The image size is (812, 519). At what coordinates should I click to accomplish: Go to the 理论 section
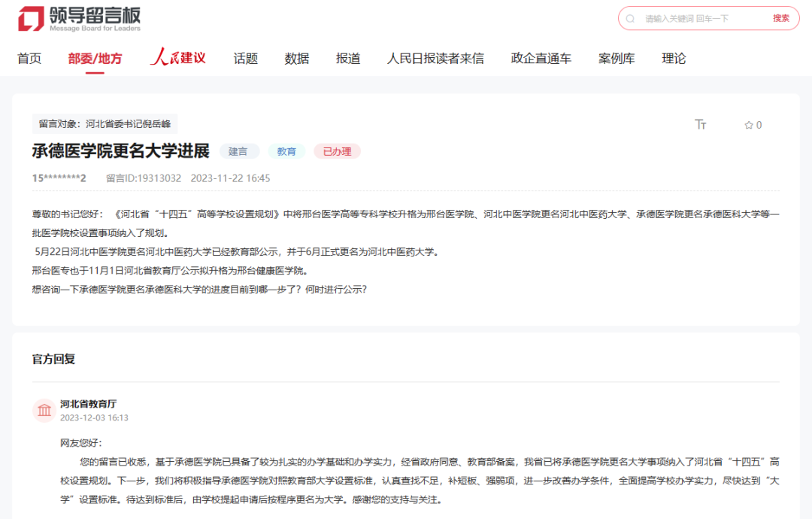click(x=673, y=59)
